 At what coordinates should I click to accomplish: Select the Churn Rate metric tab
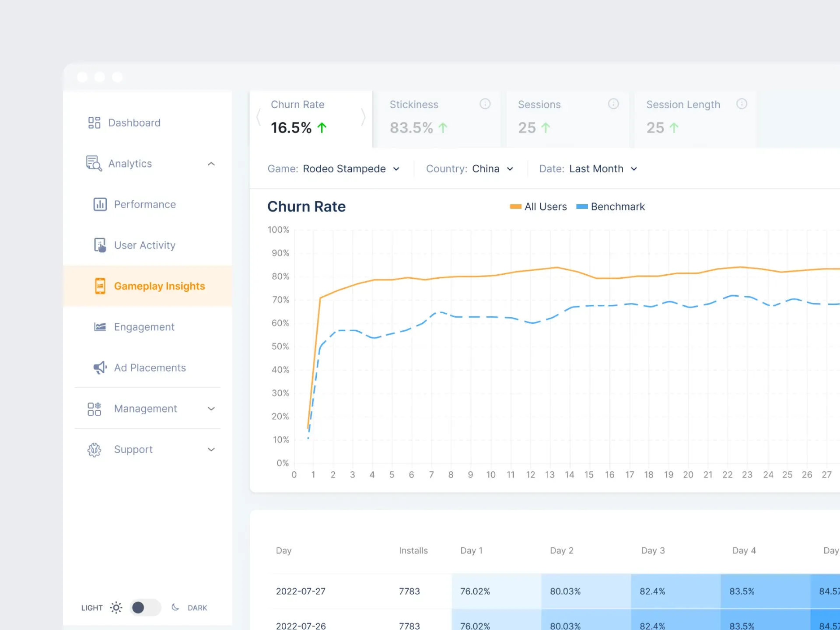pyautogui.click(x=311, y=119)
